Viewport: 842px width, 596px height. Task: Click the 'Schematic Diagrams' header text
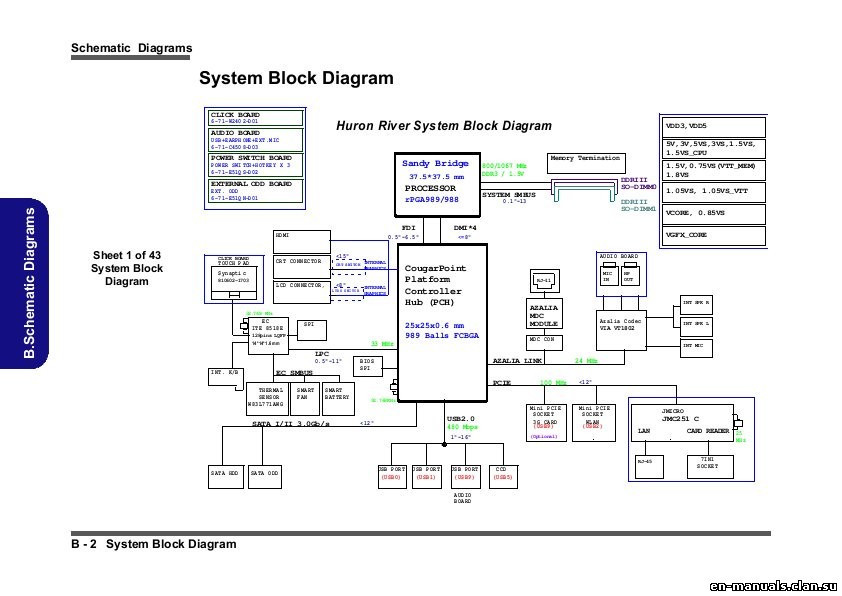click(x=132, y=48)
